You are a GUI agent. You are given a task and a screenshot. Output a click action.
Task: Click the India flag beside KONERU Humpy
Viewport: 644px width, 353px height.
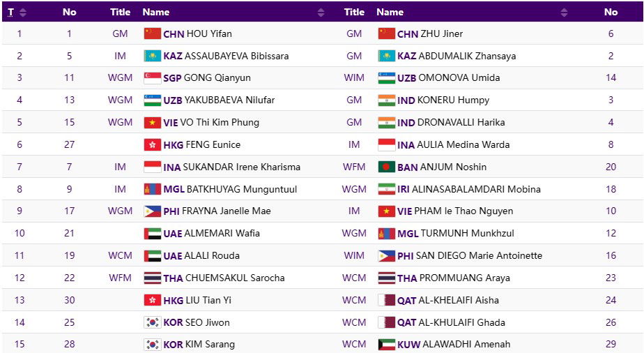click(386, 100)
